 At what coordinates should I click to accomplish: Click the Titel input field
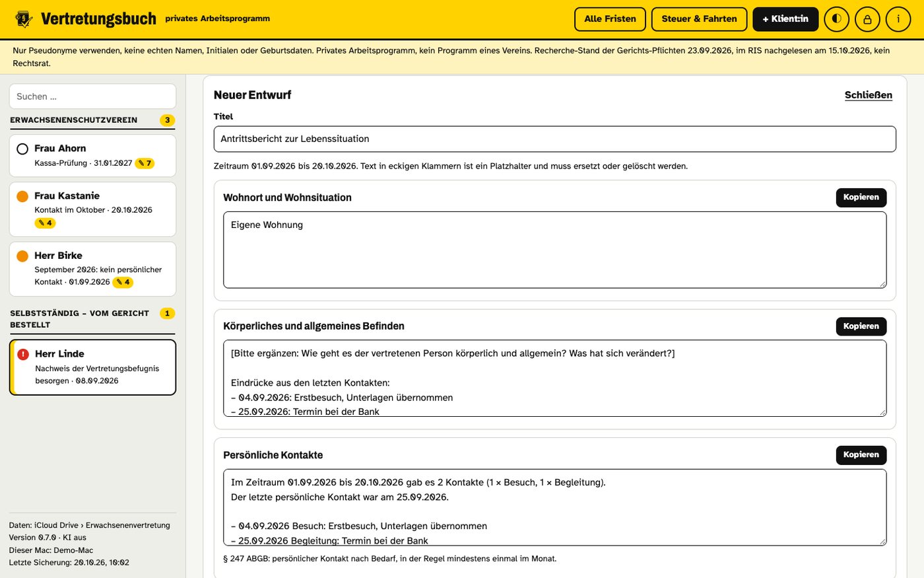(x=554, y=139)
